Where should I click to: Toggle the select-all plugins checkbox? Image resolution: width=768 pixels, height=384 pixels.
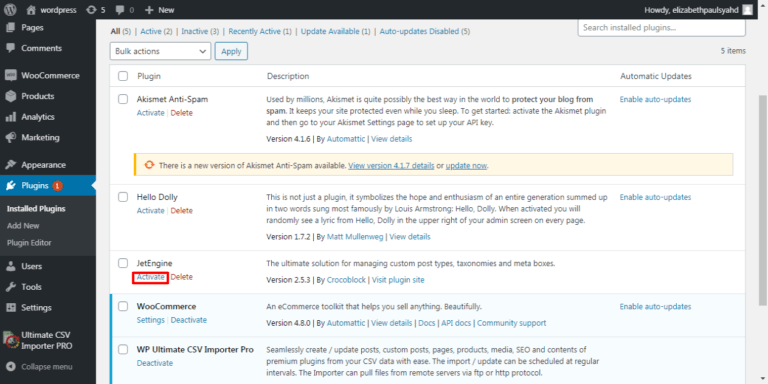[123, 76]
